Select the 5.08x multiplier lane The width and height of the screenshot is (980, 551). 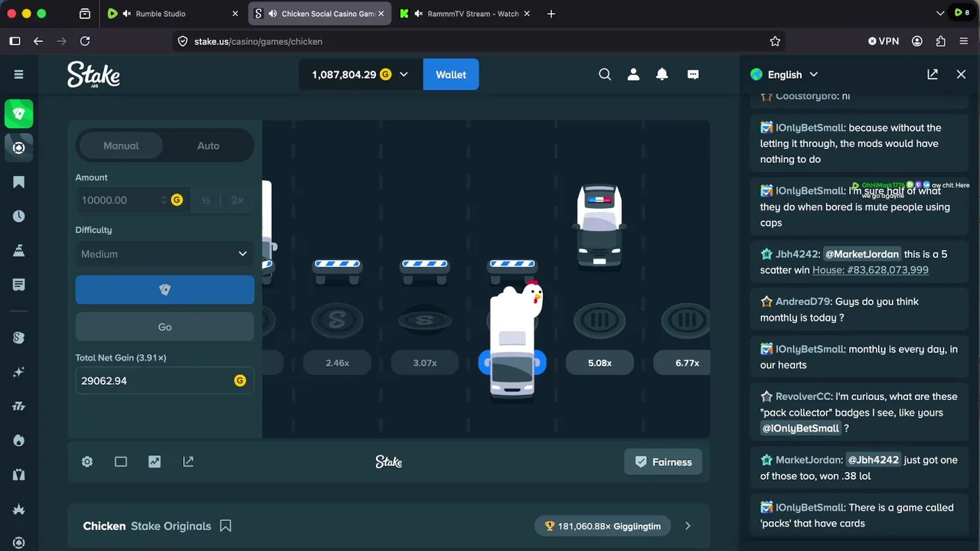(599, 363)
